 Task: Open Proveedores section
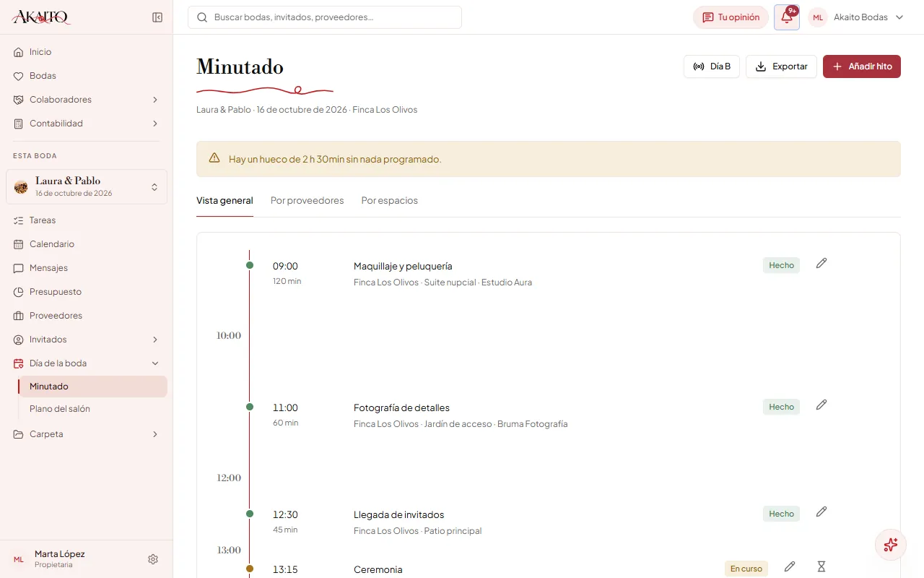point(87,316)
